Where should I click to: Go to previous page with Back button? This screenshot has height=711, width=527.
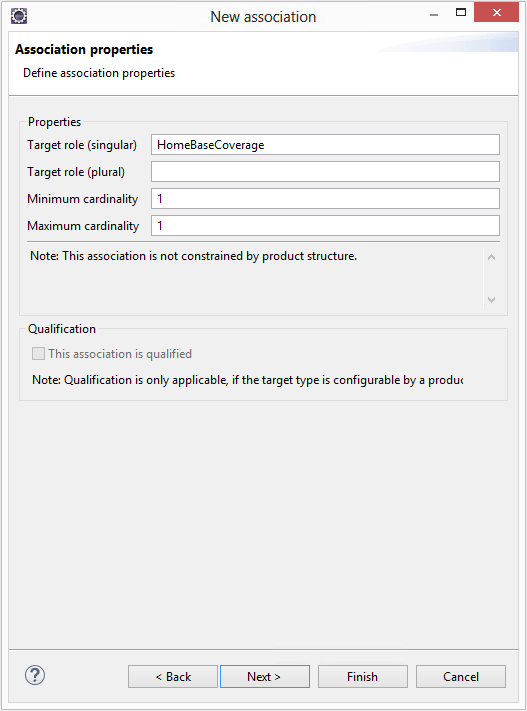coord(173,677)
